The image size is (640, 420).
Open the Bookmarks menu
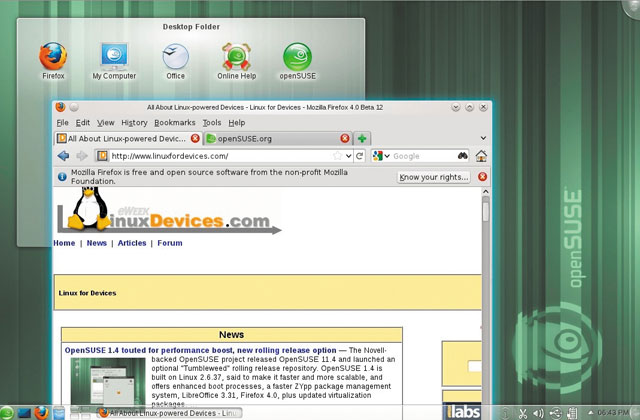pos(175,123)
